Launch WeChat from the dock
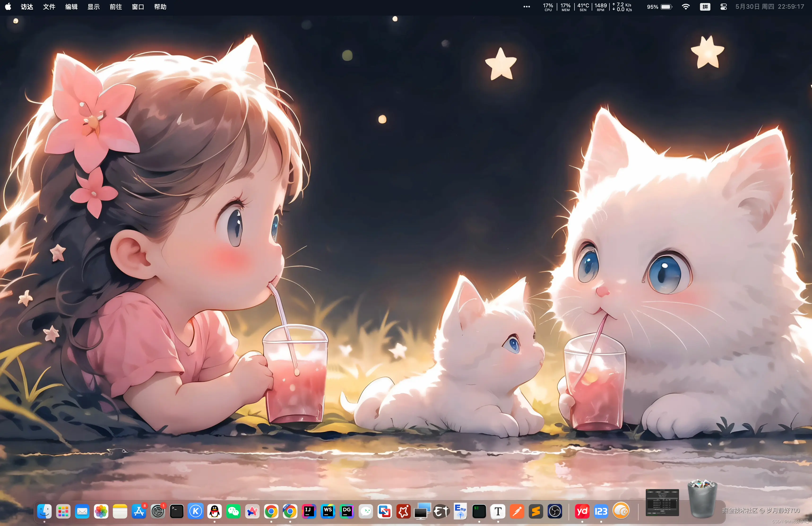812x526 pixels. tap(233, 511)
